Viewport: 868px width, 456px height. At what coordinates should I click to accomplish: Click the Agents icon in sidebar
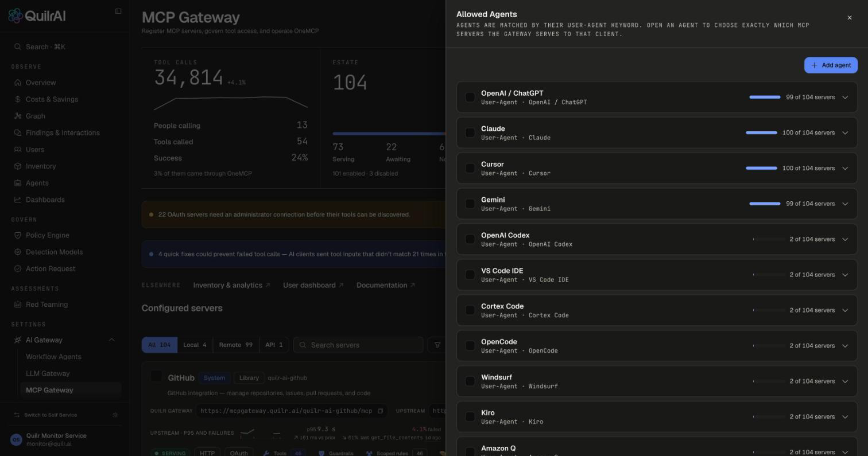pyautogui.click(x=18, y=183)
